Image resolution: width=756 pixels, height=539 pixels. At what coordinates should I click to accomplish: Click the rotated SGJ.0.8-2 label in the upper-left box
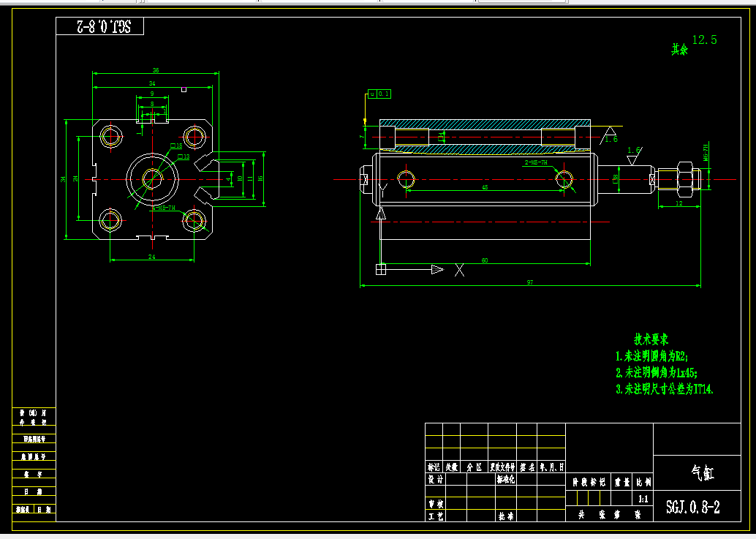coord(104,26)
